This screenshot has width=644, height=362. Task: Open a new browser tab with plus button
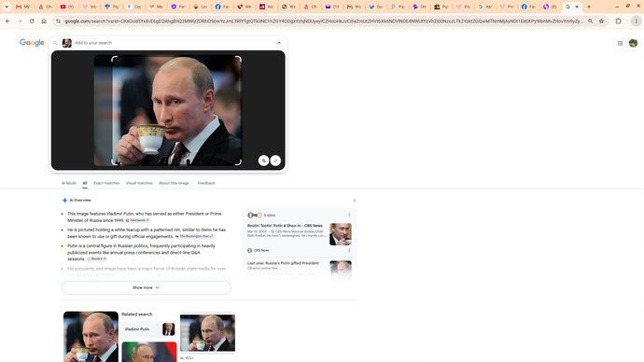pos(589,7)
